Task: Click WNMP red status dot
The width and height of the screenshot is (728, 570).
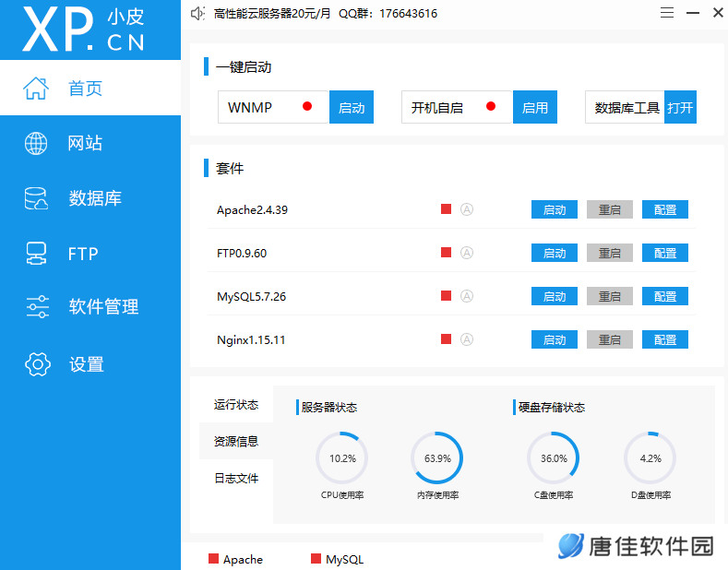Action: pyautogui.click(x=307, y=106)
